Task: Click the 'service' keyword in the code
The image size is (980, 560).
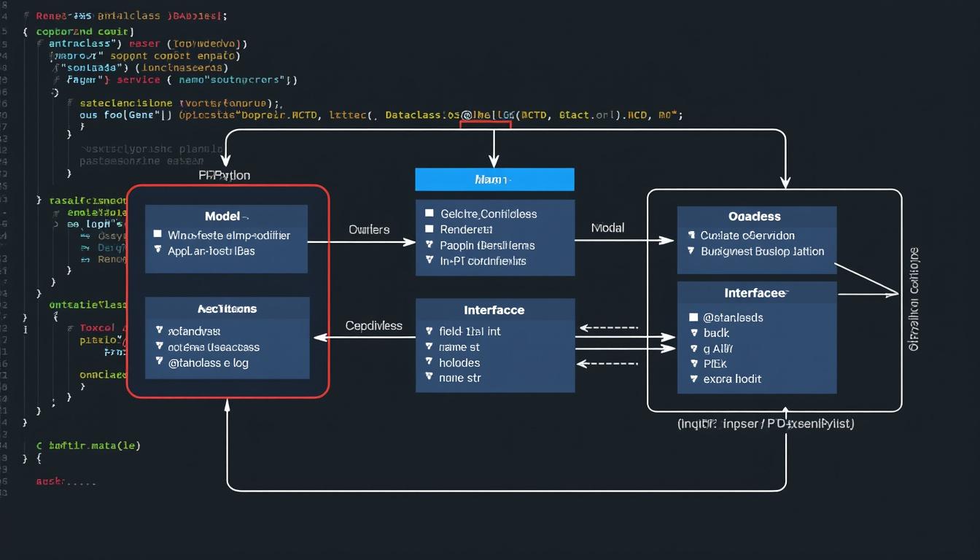Action: [x=139, y=79]
